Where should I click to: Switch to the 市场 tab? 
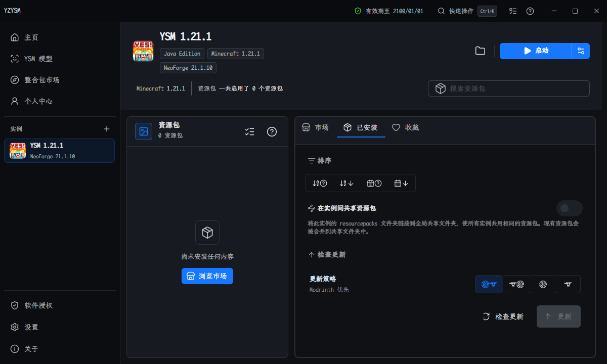coord(315,127)
